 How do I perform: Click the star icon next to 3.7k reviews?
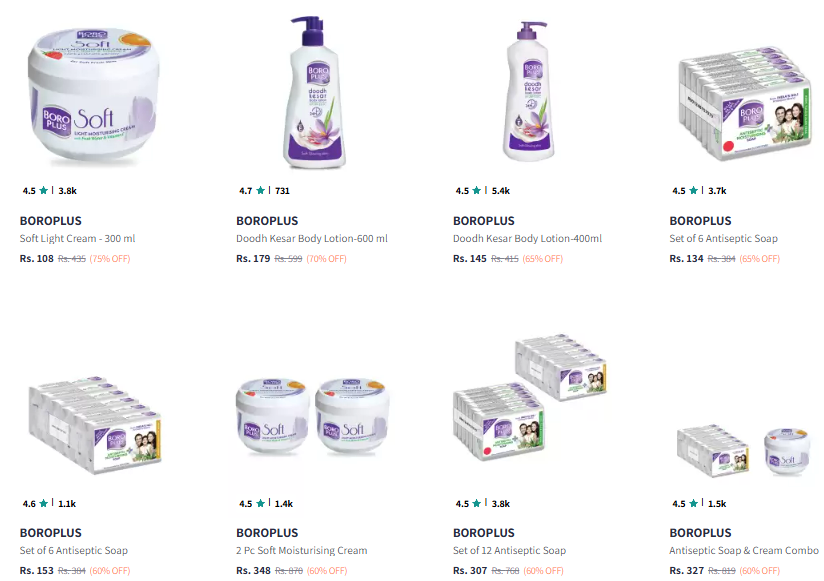click(693, 191)
